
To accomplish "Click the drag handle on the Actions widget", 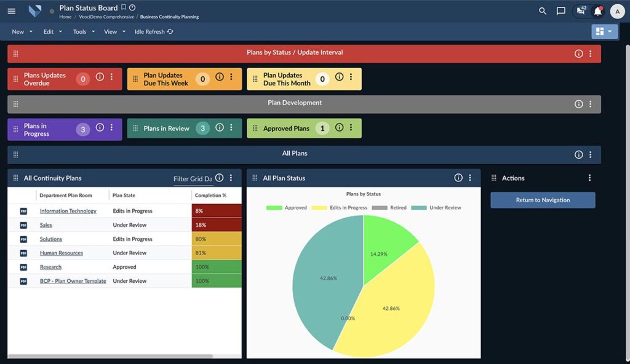I will pos(493,178).
